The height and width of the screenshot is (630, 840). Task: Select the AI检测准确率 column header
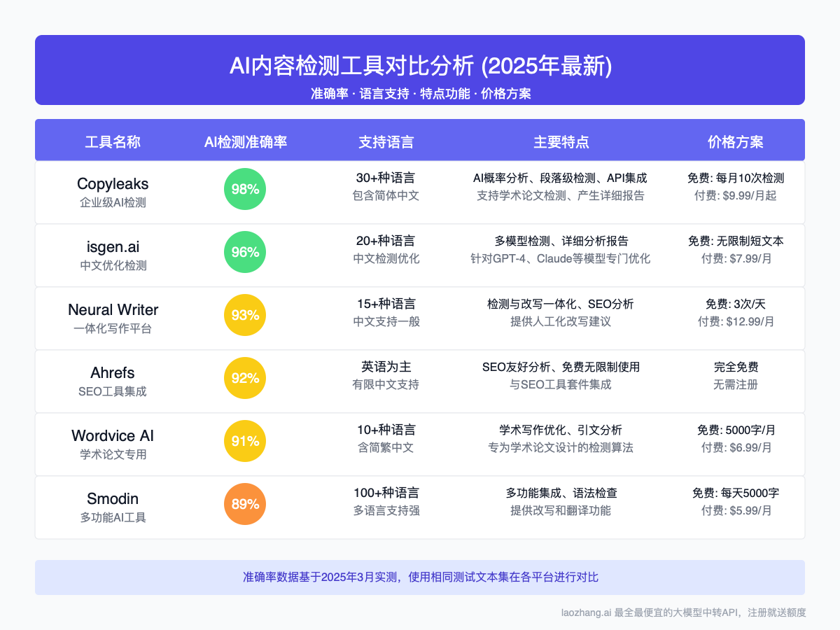pos(246,142)
